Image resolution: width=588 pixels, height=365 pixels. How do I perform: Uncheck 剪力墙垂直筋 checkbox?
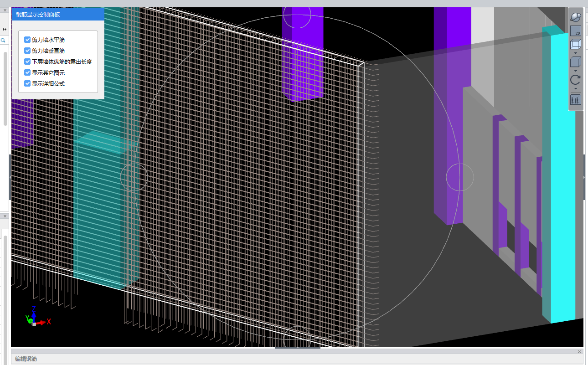tap(27, 51)
